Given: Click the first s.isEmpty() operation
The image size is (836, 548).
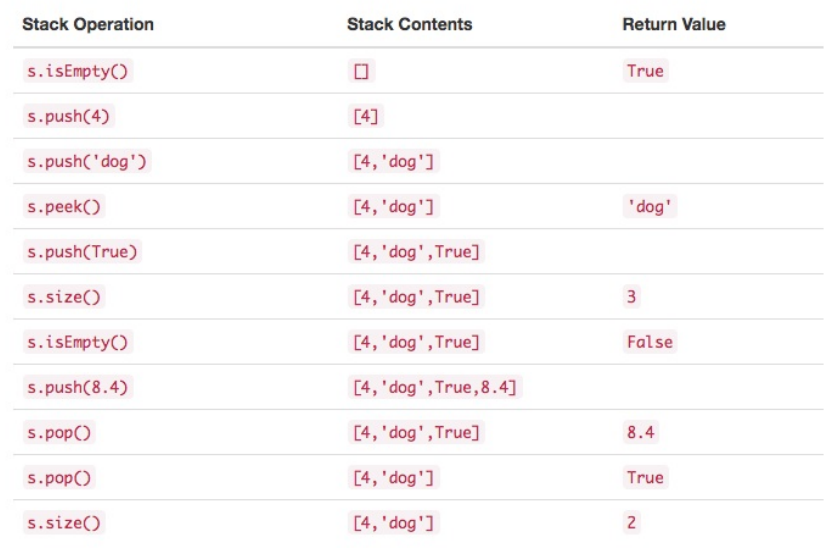Looking at the screenshot, I should 78,71.
